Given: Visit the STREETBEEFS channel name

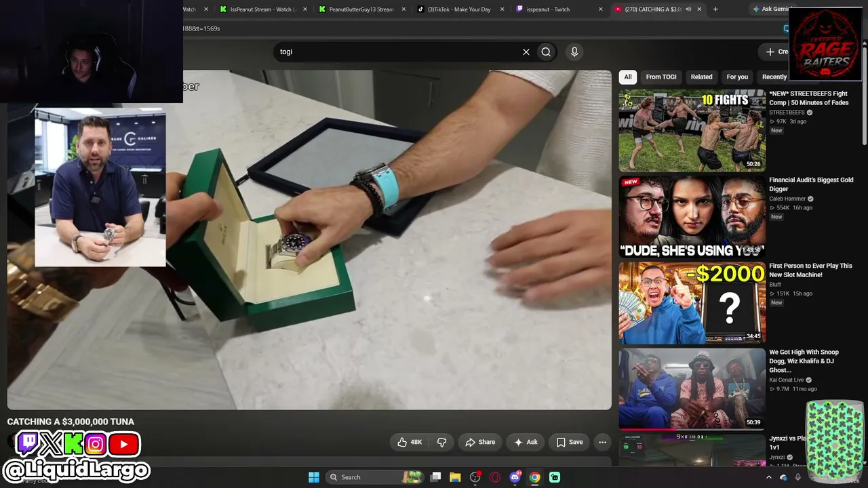Looking at the screenshot, I should (787, 113).
